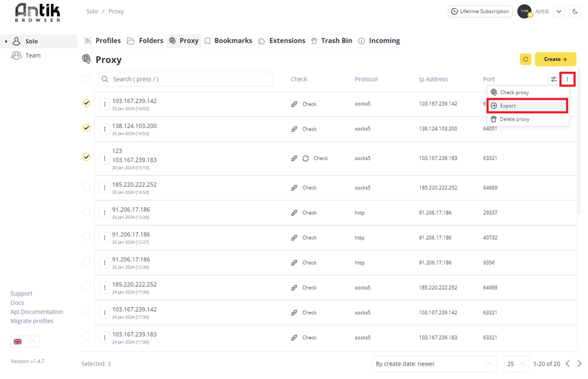Open the sort dropdown By create date: newer
The image size is (588, 379).
pyautogui.click(x=435, y=364)
